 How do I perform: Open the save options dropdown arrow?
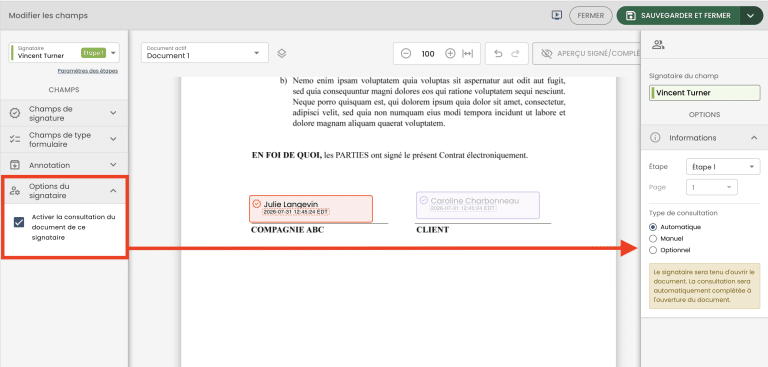[751, 15]
